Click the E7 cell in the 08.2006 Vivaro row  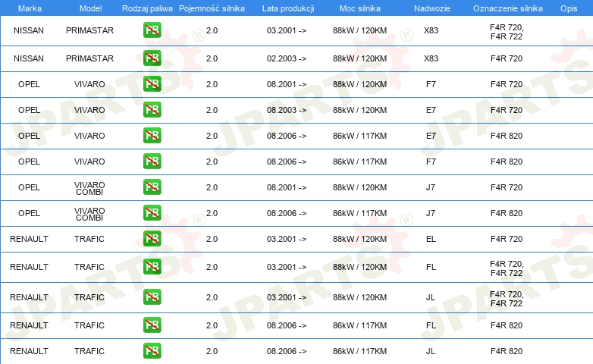[431, 136]
